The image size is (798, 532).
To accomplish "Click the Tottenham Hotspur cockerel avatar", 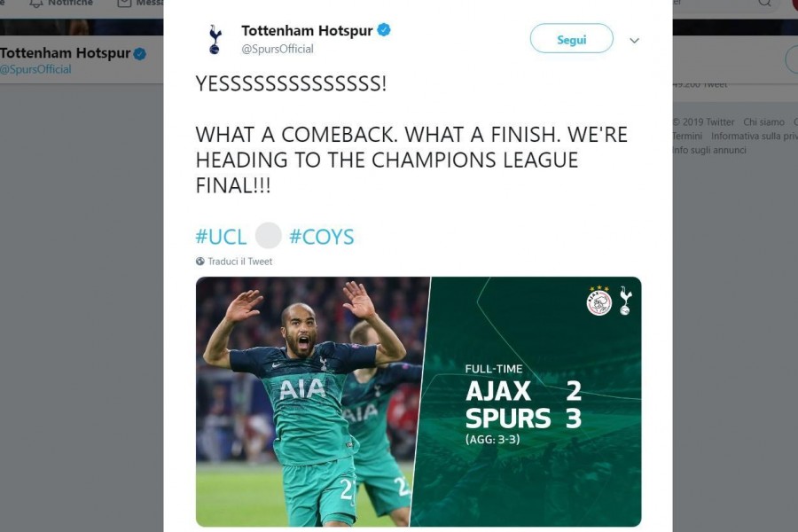I will 215,39.
